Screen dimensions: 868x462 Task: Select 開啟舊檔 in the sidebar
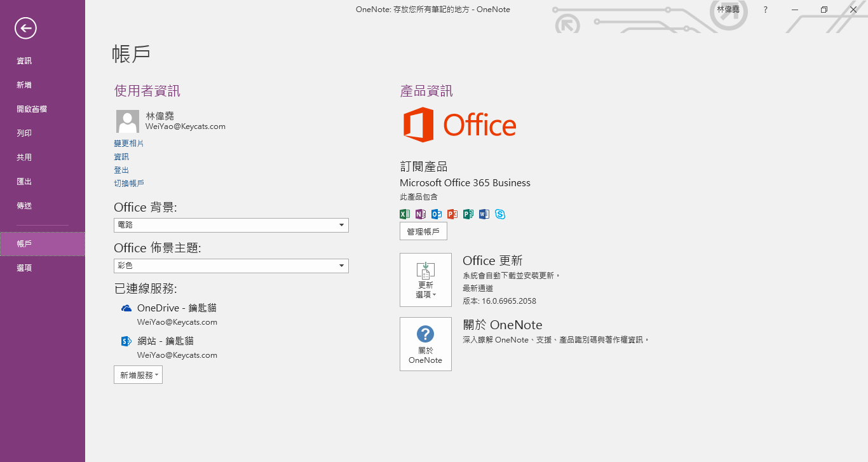click(x=43, y=109)
